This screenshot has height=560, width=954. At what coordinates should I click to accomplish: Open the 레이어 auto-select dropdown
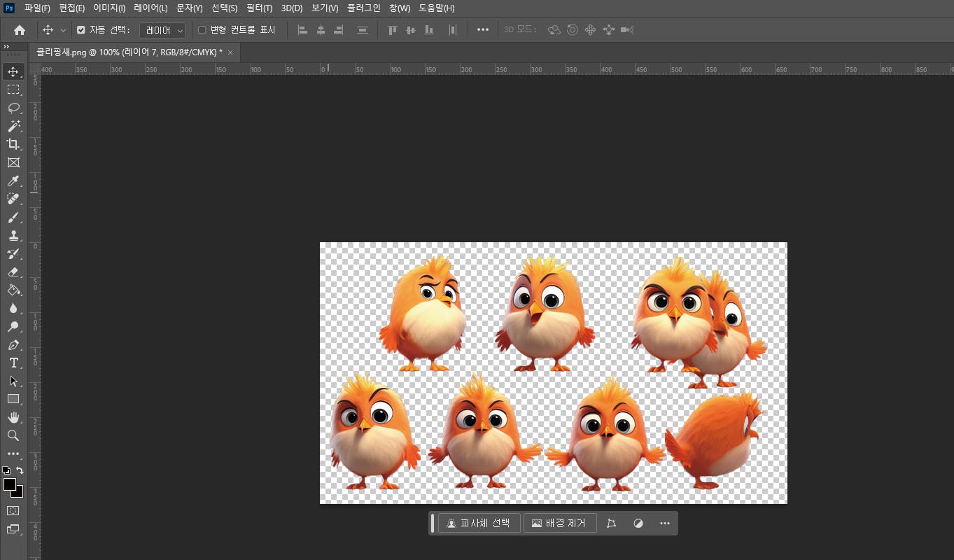[162, 30]
